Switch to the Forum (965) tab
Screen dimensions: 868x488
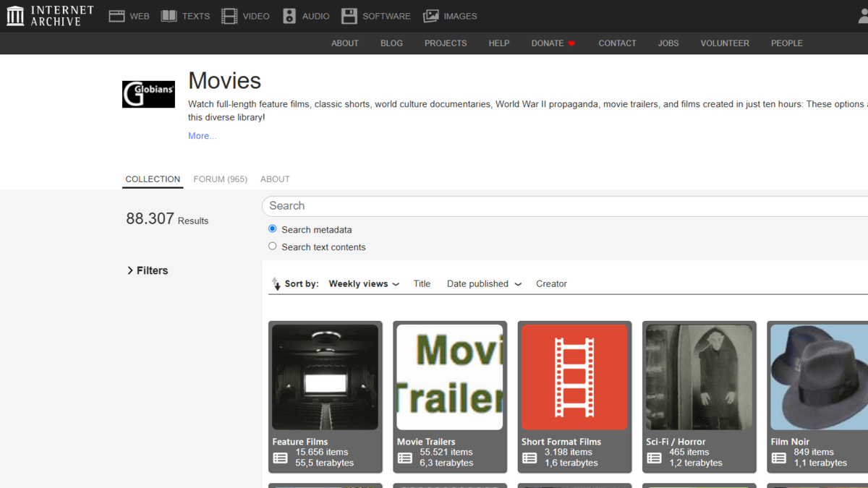[220, 179]
